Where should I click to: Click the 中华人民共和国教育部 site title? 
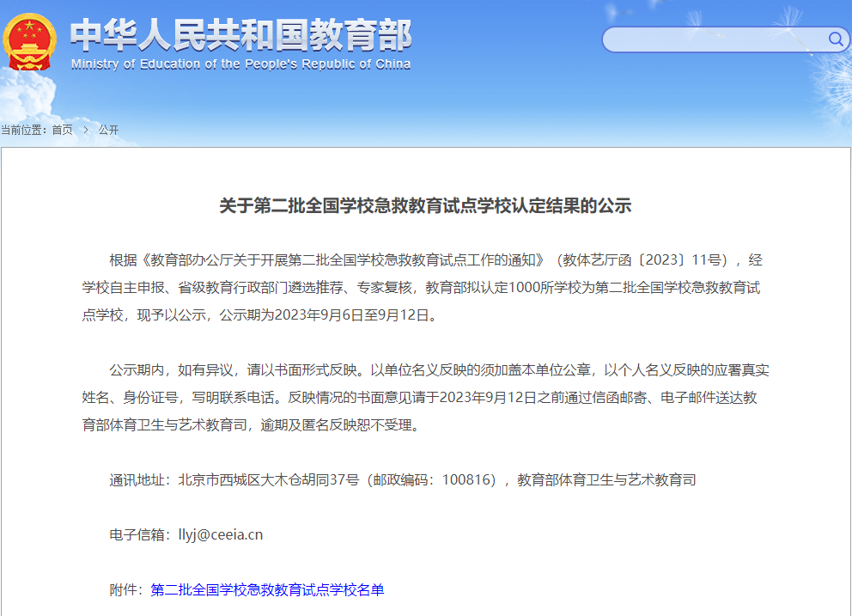pyautogui.click(x=240, y=34)
